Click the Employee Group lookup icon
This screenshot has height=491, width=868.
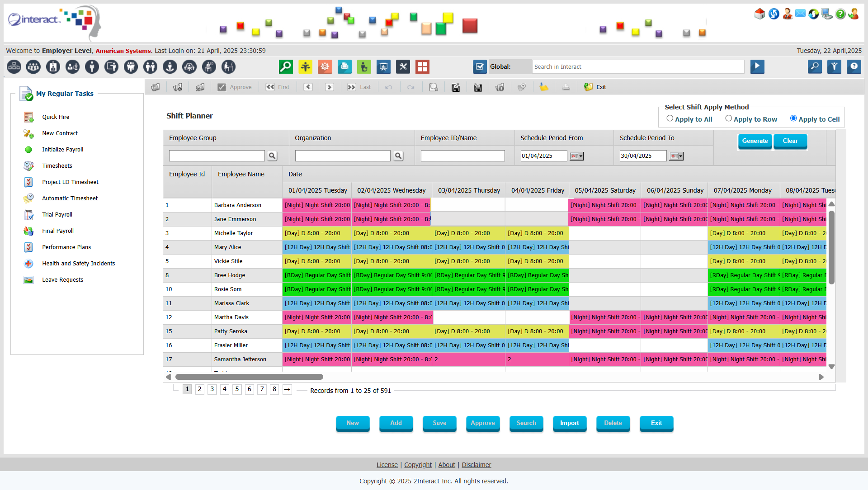tap(272, 156)
